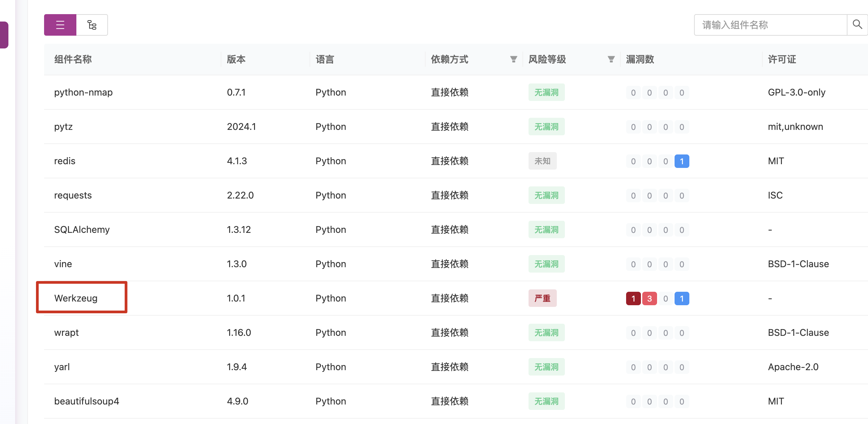Click the 无漏洞 tag for yarl

point(547,367)
